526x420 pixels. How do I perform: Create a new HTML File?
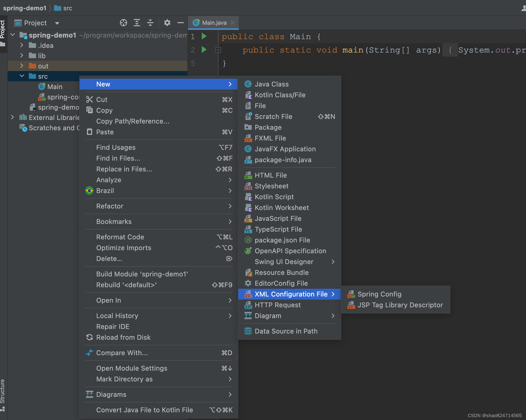[290, 175]
